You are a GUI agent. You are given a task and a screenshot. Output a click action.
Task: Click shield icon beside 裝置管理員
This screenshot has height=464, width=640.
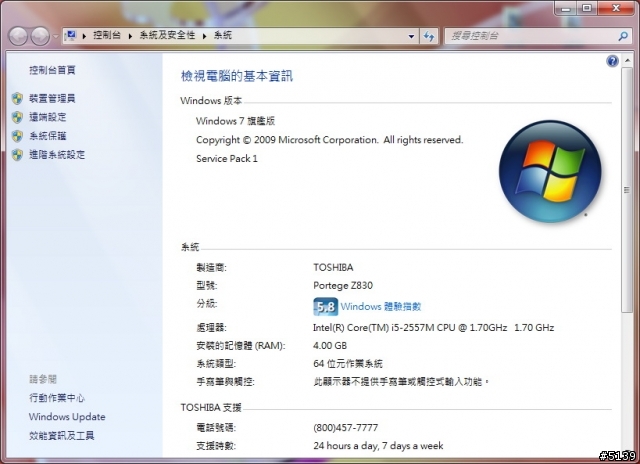click(x=17, y=98)
